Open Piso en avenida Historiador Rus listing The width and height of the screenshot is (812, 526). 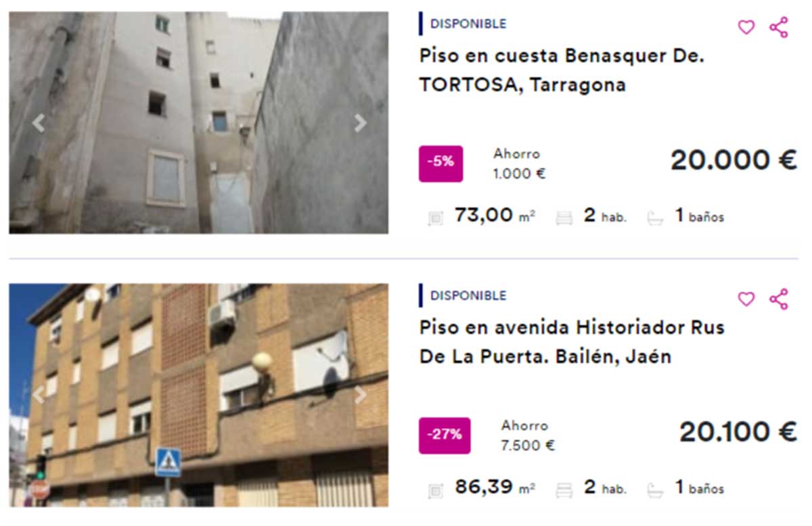572,342
